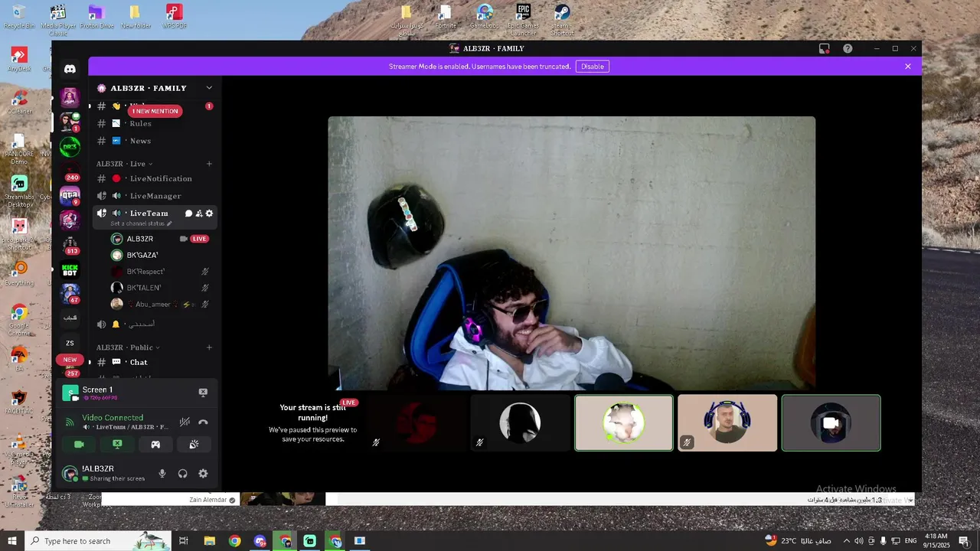Open the ENG language indicator

910,541
